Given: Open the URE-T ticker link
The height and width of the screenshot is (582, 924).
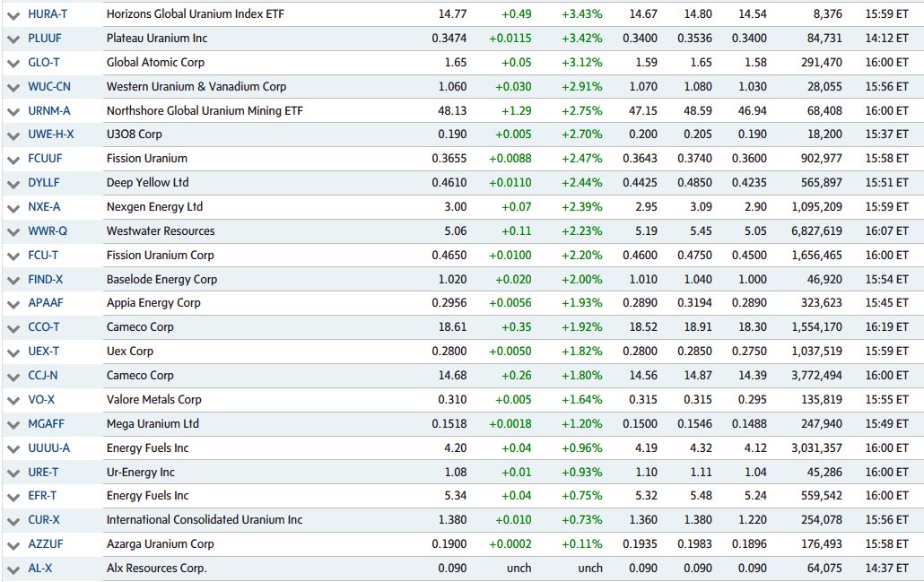Looking at the screenshot, I should click(x=43, y=472).
